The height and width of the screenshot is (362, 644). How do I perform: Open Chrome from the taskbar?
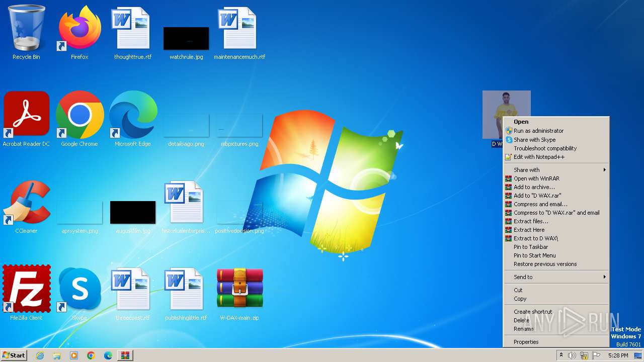91,355
